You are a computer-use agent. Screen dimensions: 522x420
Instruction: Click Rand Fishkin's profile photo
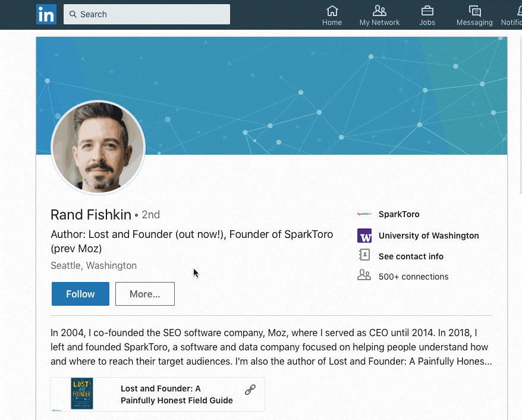pos(98,147)
